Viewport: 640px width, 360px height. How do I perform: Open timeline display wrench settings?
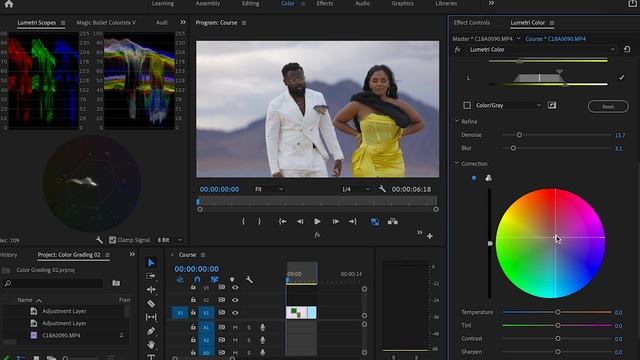pyautogui.click(x=249, y=280)
